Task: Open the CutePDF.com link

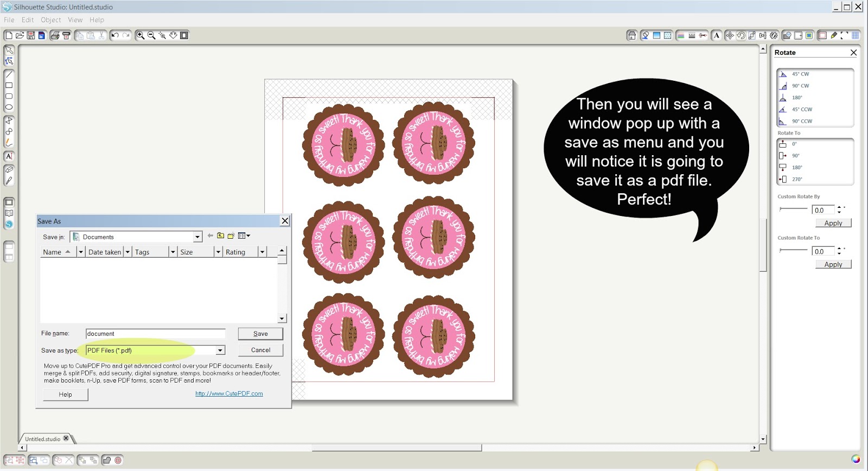Action: 229,394
